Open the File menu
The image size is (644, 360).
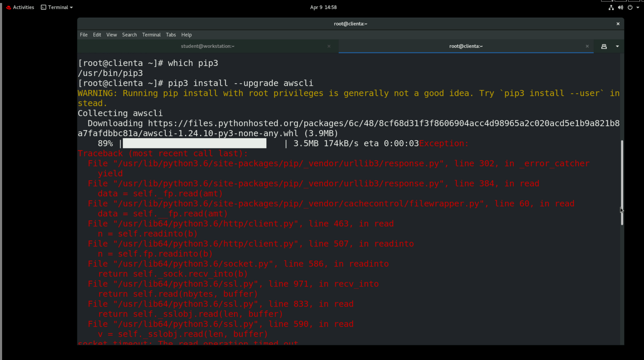(x=83, y=35)
